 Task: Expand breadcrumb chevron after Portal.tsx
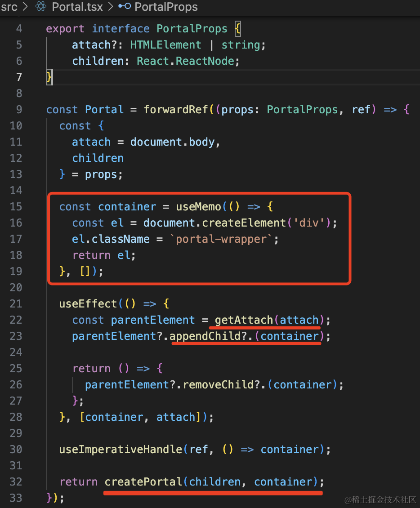click(x=111, y=6)
